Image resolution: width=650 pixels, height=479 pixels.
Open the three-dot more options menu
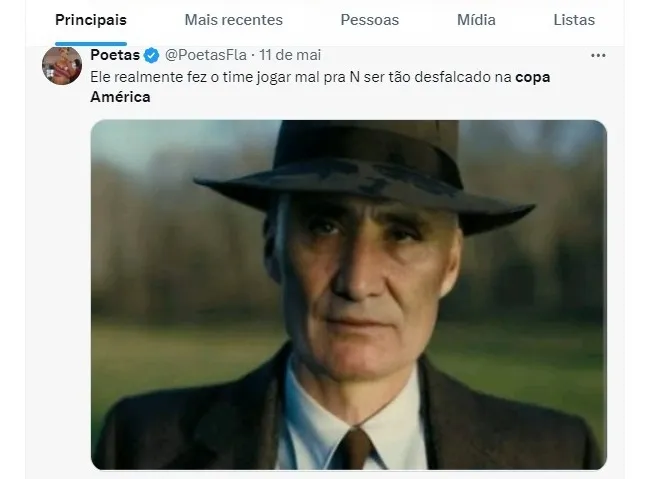[598, 56]
